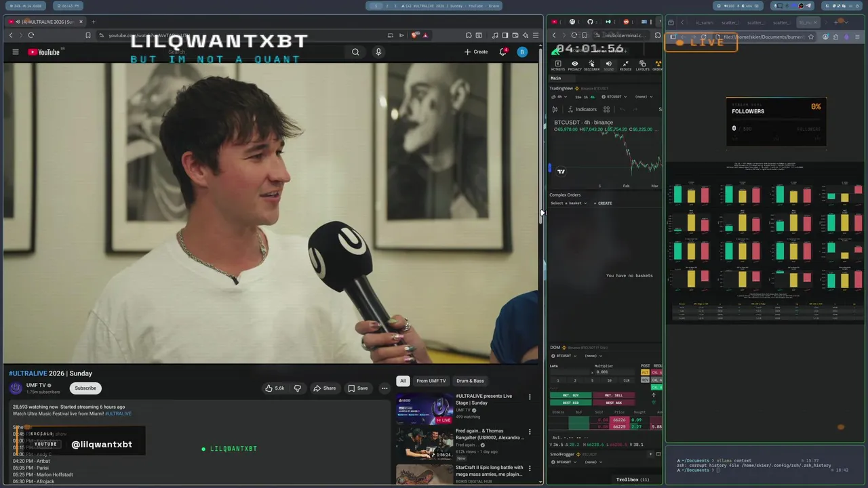Toggle Privacy eye in trading terminal
Viewport: 868px width, 488px height.
[574, 66]
